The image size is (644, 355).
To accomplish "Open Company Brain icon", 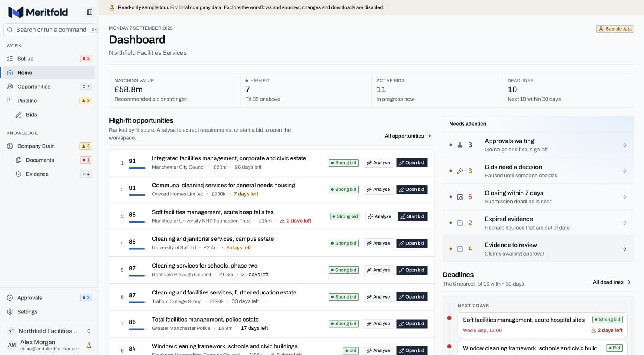I will [10, 146].
